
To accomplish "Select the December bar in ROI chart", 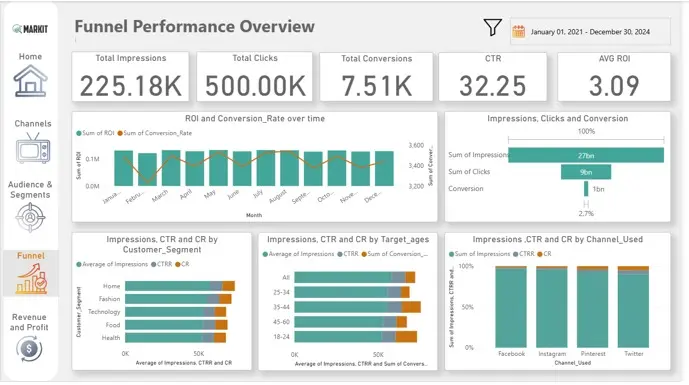I will 384,169.
